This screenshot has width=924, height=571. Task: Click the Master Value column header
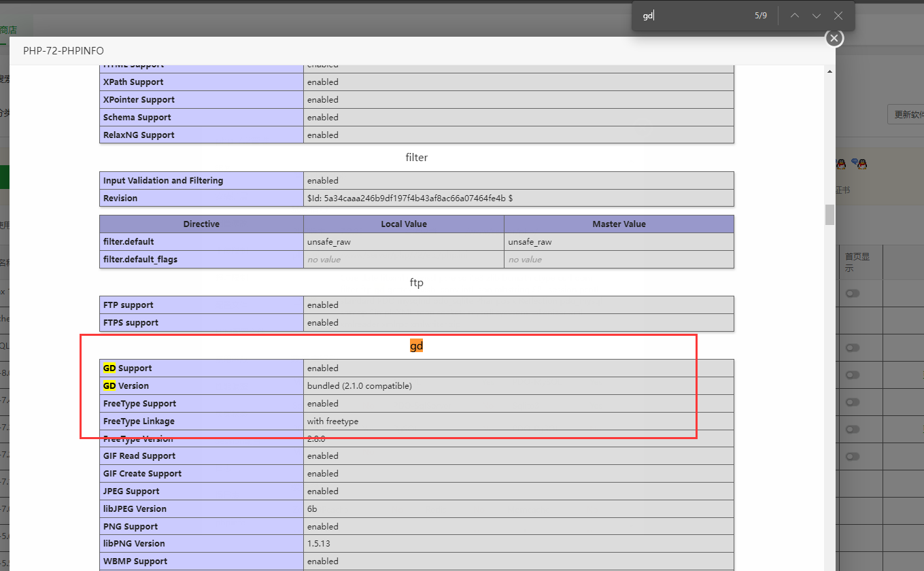click(619, 224)
